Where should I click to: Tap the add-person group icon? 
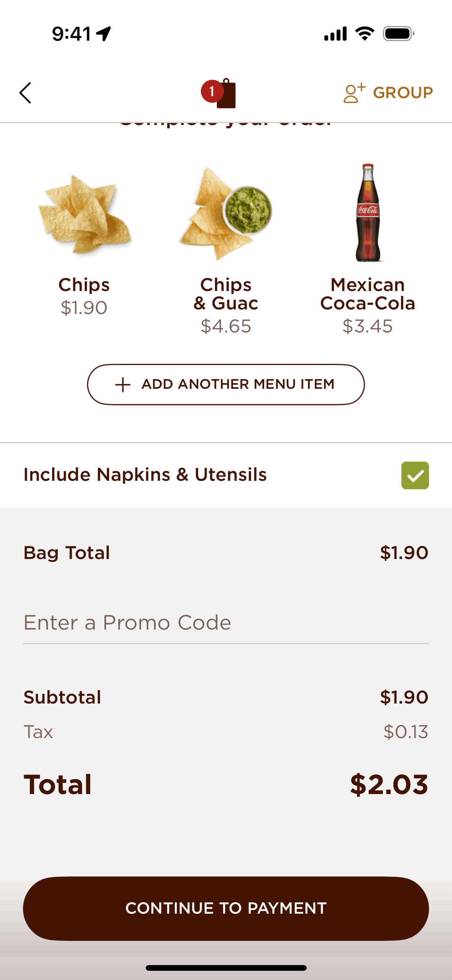[354, 93]
